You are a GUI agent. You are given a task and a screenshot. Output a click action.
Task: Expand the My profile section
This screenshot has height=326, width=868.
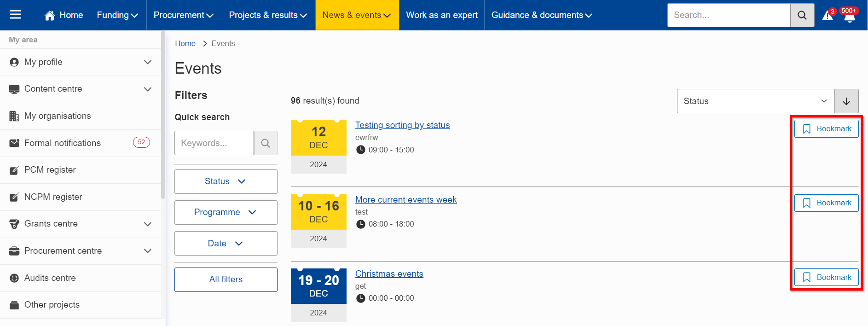point(148,62)
